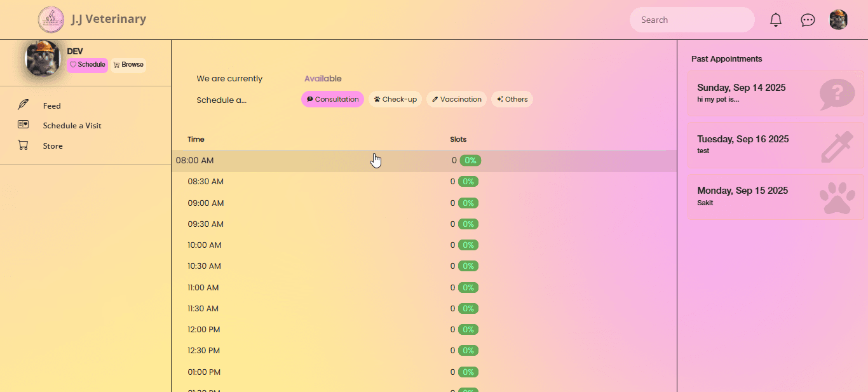The image size is (868, 392).
Task: Open the Sunday, Sep 14 2025 appointment
Action: click(775, 93)
